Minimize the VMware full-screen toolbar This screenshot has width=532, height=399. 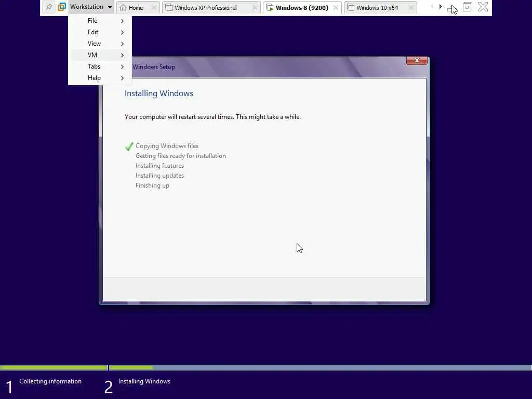[451, 8]
